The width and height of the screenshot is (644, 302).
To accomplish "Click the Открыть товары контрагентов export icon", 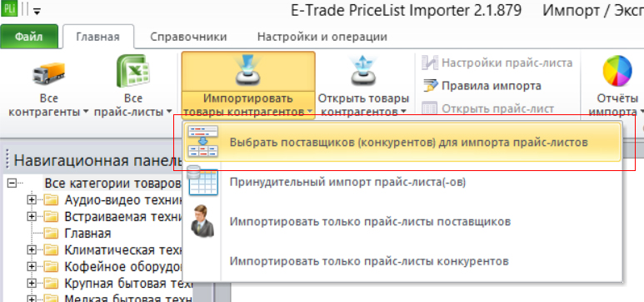I will [x=363, y=71].
